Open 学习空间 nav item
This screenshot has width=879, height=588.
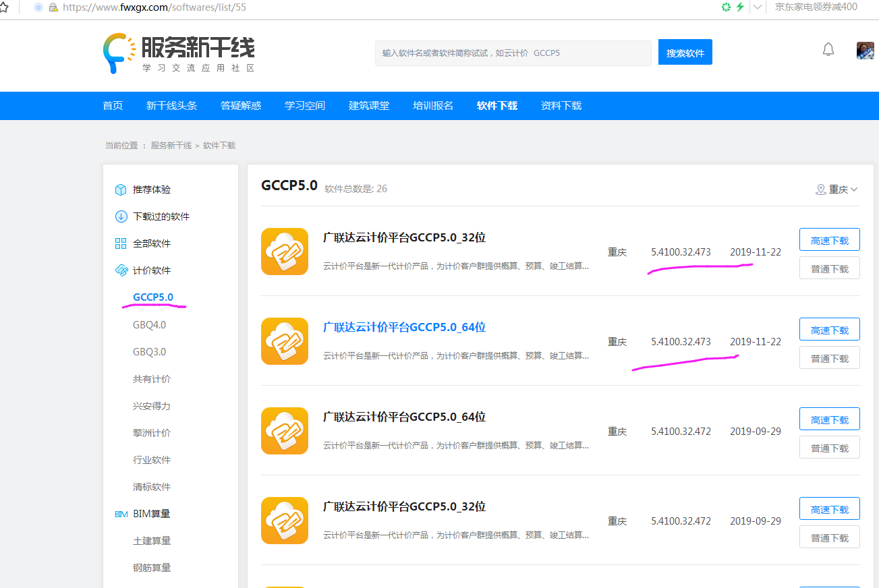[305, 106]
